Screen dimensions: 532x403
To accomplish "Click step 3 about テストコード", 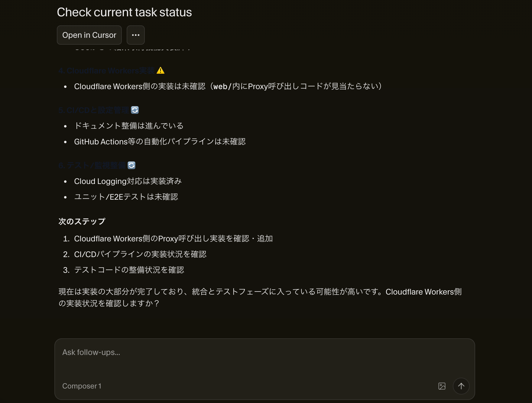I will [x=129, y=270].
